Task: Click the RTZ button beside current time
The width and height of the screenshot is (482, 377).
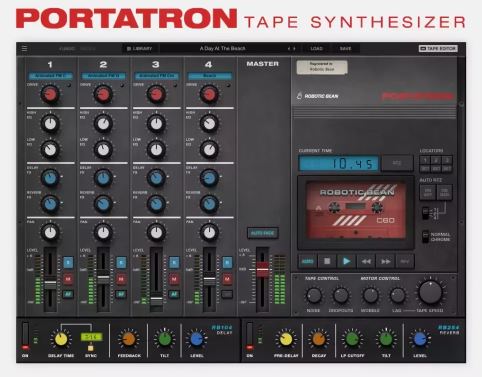Action: [x=397, y=163]
